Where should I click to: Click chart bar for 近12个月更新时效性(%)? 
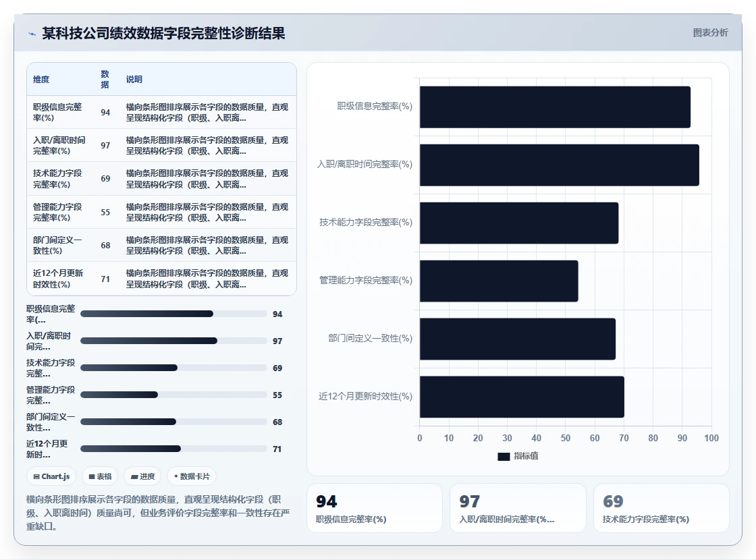pos(522,397)
